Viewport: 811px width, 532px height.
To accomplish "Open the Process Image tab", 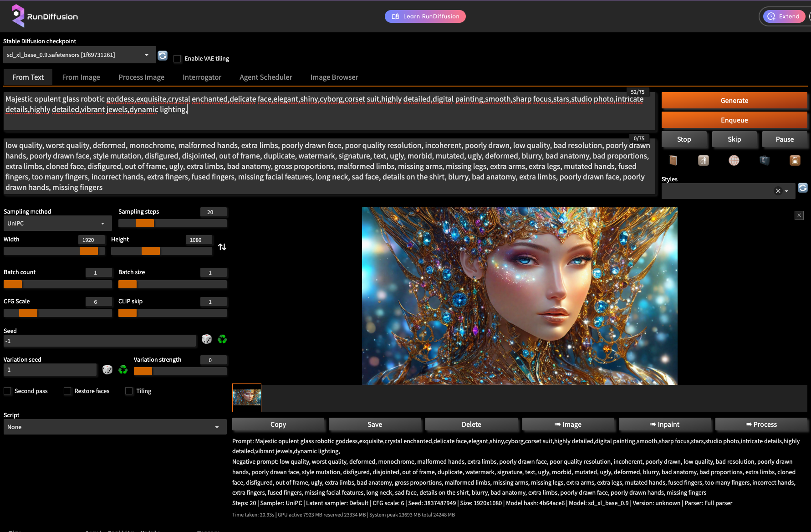I will (141, 77).
